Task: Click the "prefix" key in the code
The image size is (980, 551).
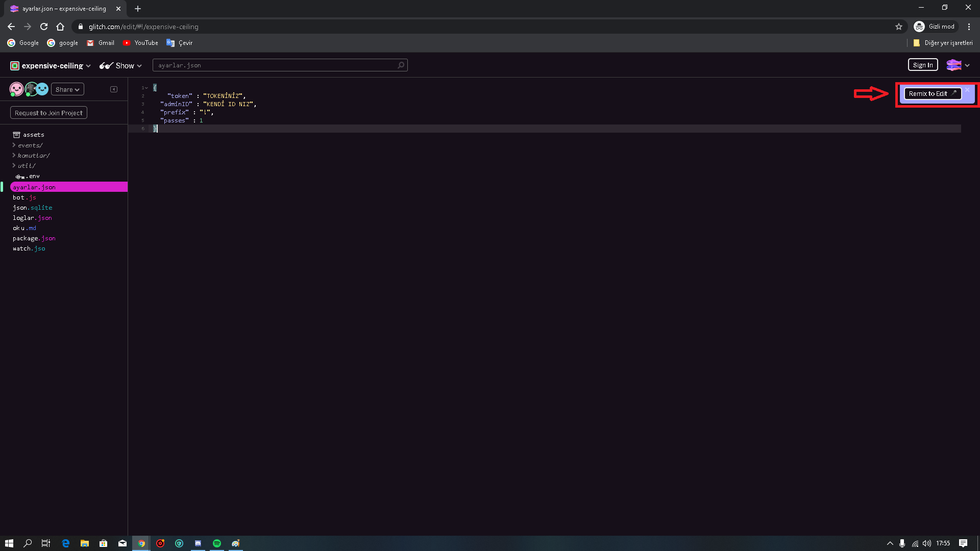Action: (175, 112)
